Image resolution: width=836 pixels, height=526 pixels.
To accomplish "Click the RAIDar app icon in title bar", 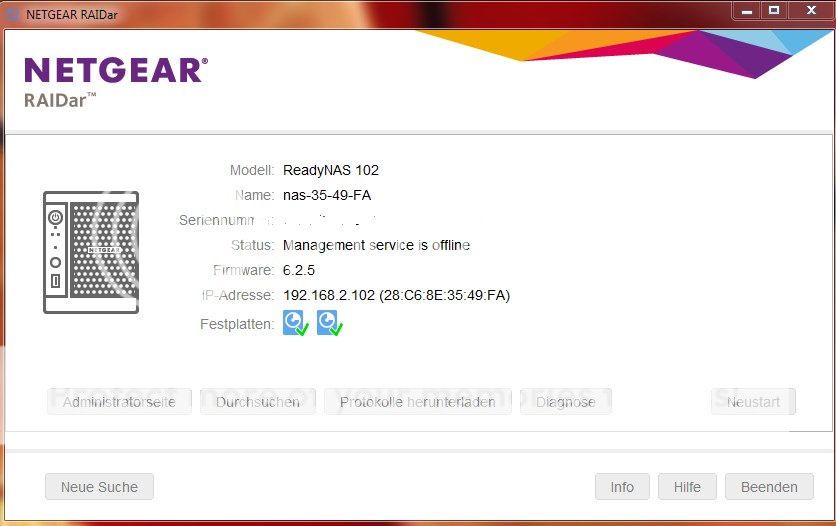I will tap(13, 13).
